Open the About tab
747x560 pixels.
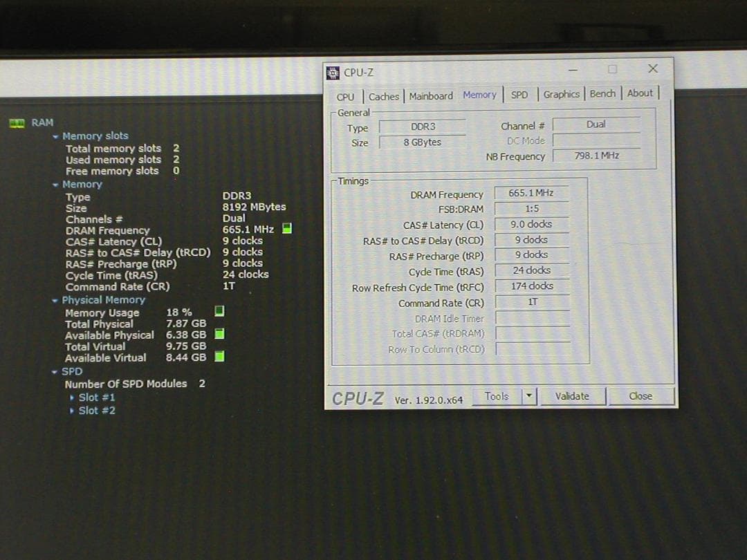[x=640, y=93]
